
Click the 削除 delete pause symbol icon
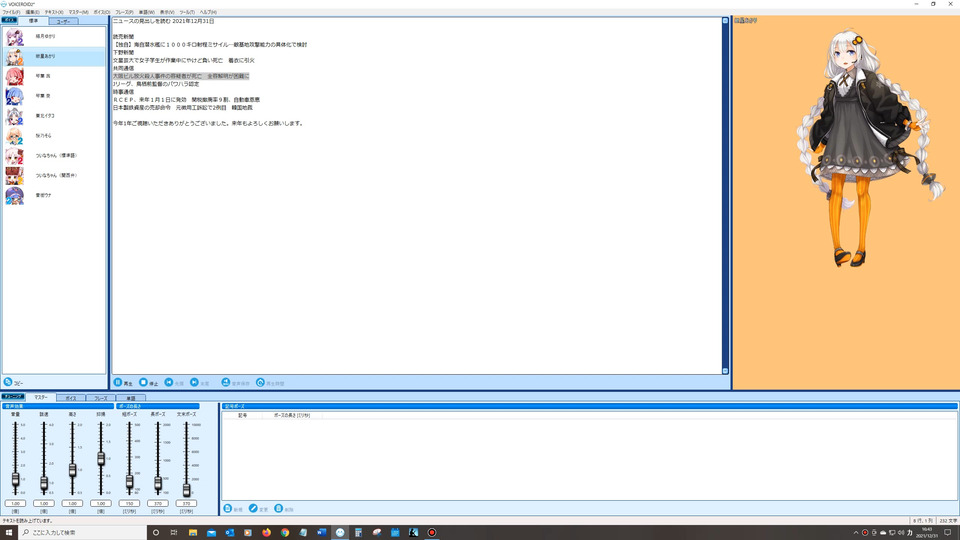click(279, 508)
